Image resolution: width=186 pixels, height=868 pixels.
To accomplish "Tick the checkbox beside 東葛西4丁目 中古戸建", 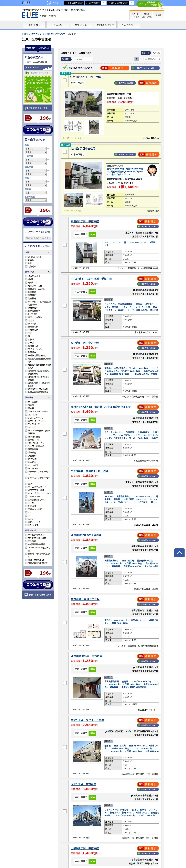I will click(65, 245).
